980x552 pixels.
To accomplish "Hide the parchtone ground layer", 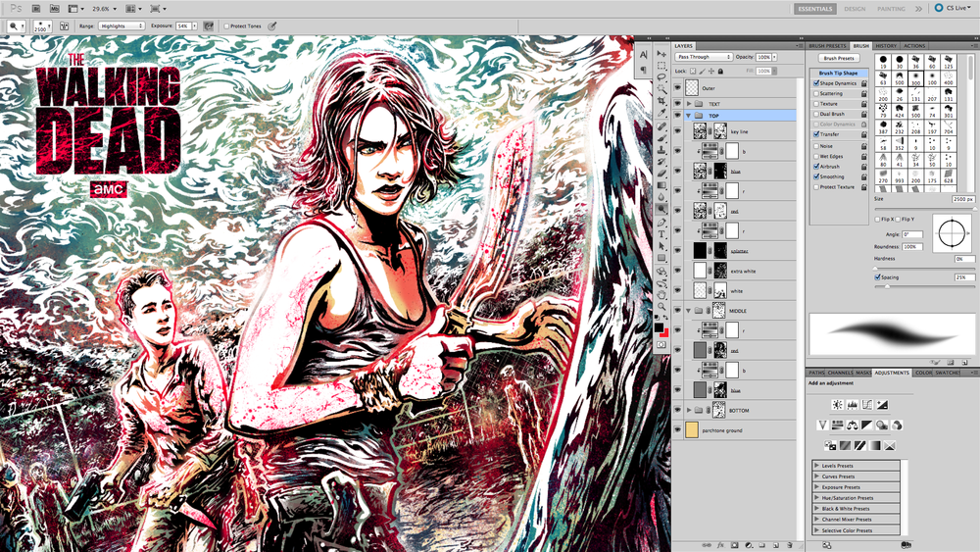I will click(x=677, y=430).
